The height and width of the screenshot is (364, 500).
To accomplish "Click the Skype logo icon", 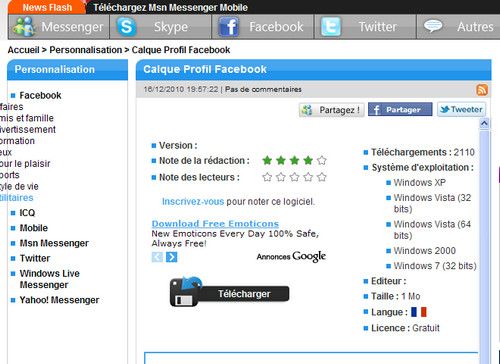I will [x=126, y=27].
